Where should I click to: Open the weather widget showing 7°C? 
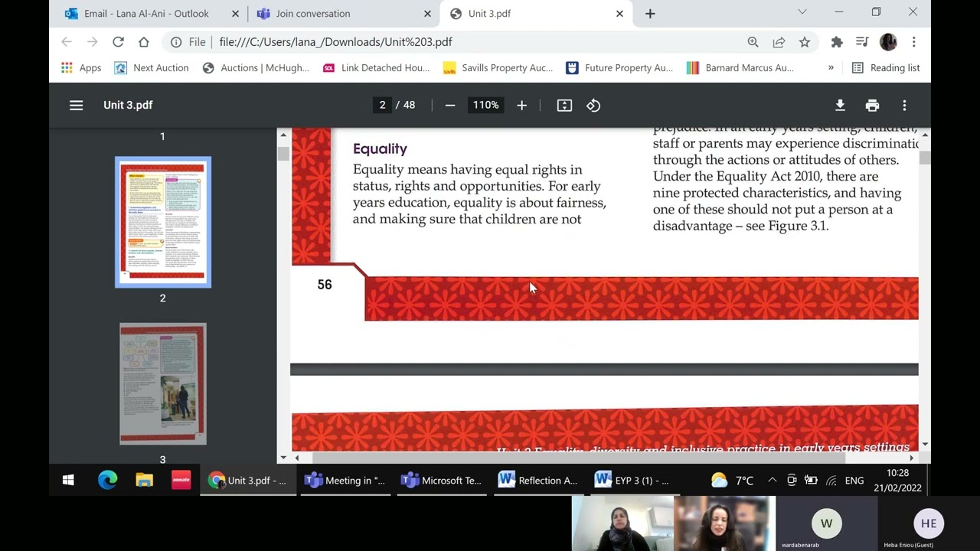[x=732, y=481]
